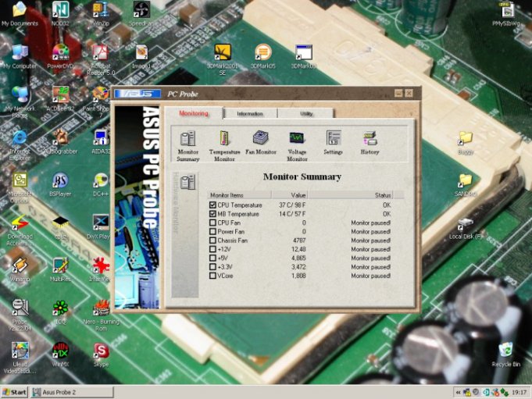The width and height of the screenshot is (532, 399).
Task: Uncheck the MB Temperature checkbox
Action: [x=212, y=214]
